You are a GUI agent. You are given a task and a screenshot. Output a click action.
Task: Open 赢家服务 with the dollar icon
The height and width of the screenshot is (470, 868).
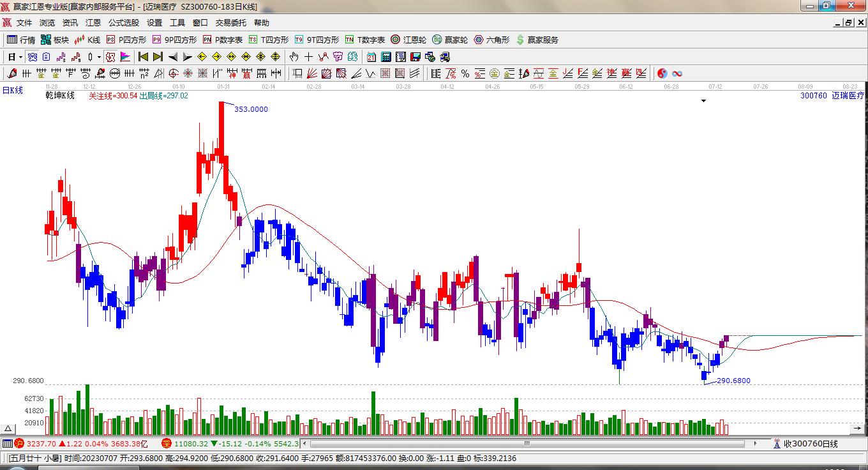pos(537,40)
